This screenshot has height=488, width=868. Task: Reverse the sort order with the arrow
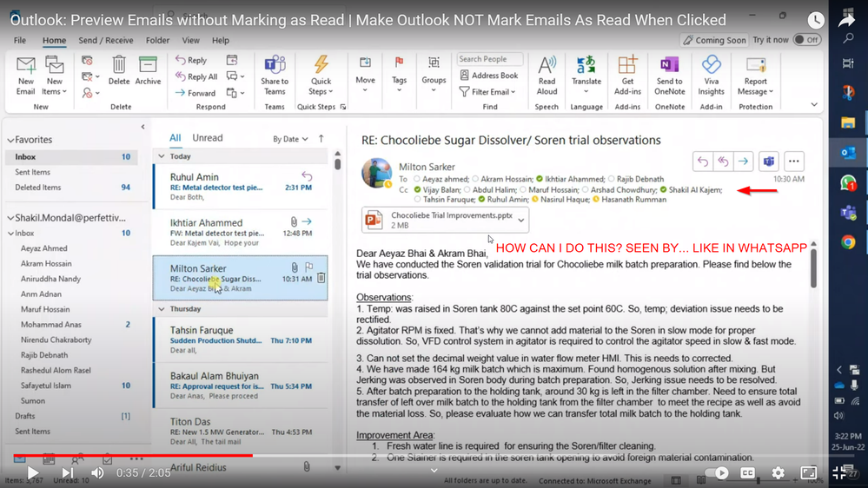click(x=321, y=139)
